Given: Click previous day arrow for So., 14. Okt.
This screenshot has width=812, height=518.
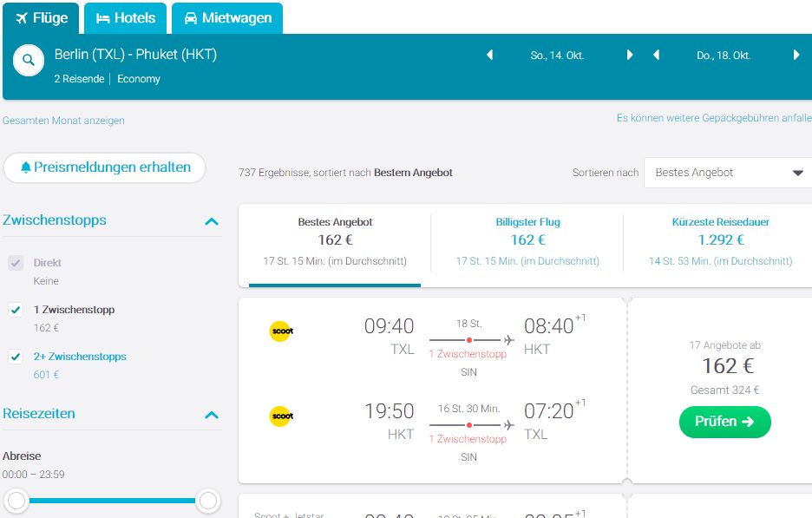Looking at the screenshot, I should 489,55.
